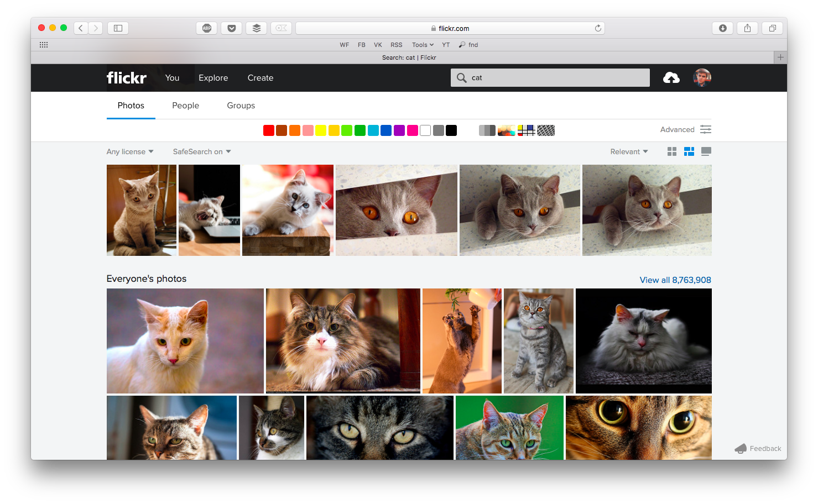The height and width of the screenshot is (504, 818).
Task: Click the Safari share icon
Action: (747, 28)
